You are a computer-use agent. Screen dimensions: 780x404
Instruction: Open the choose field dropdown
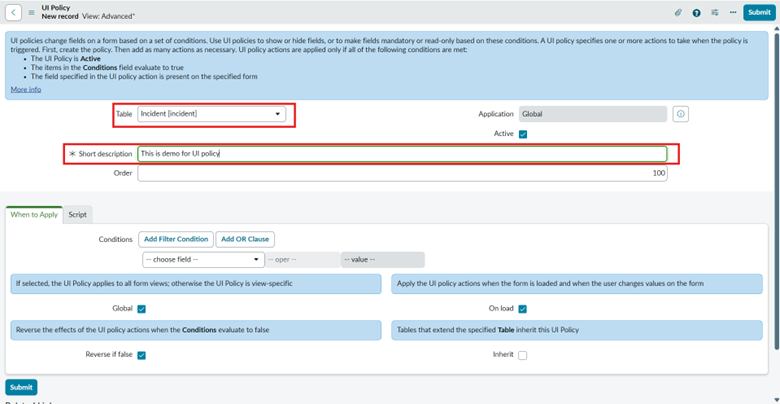203,260
